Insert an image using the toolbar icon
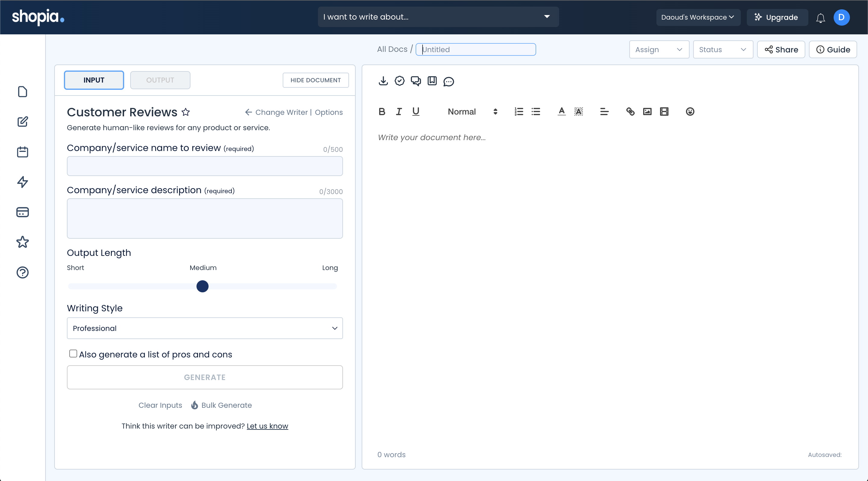Viewport: 868px width, 481px height. coord(647,112)
